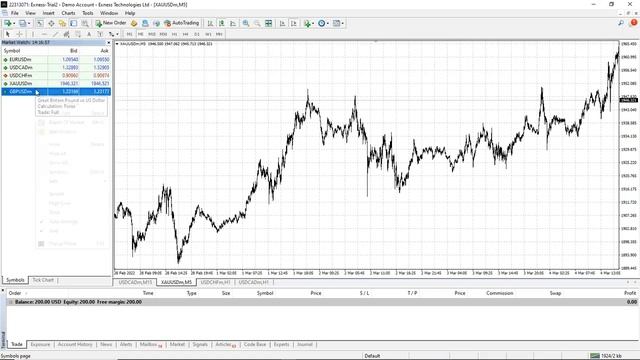Toggle chart shift
Image resolution: width=640 pixels, height=360 pixels.
tap(293, 23)
